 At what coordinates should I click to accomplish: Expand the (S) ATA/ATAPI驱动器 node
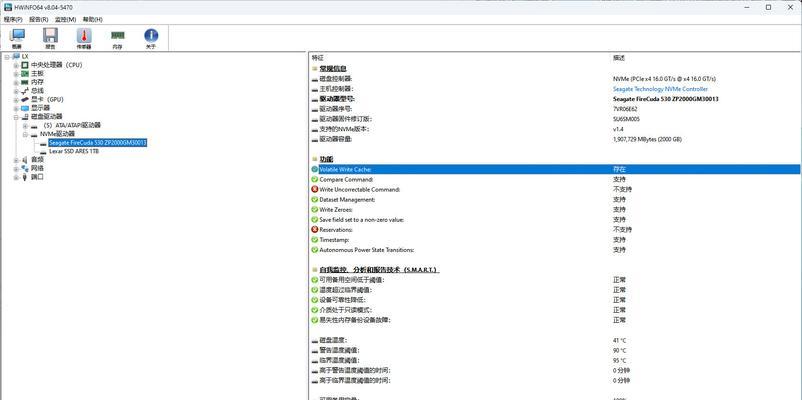click(25, 125)
